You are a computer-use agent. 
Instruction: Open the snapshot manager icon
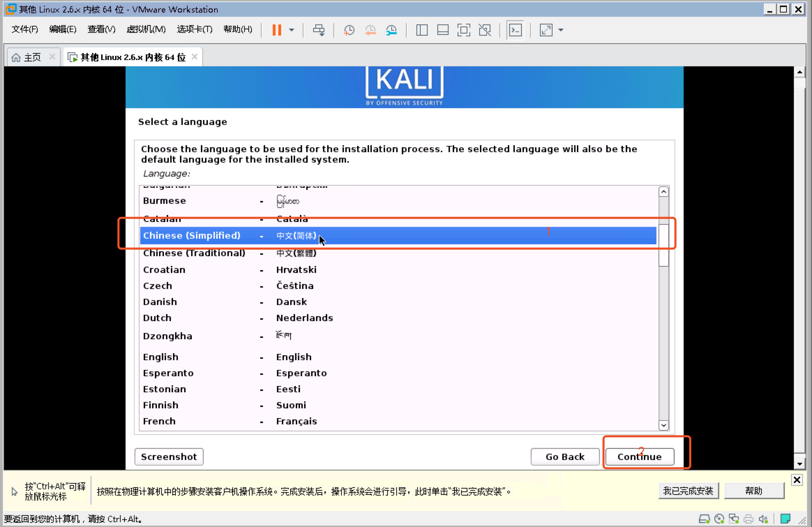[391, 30]
